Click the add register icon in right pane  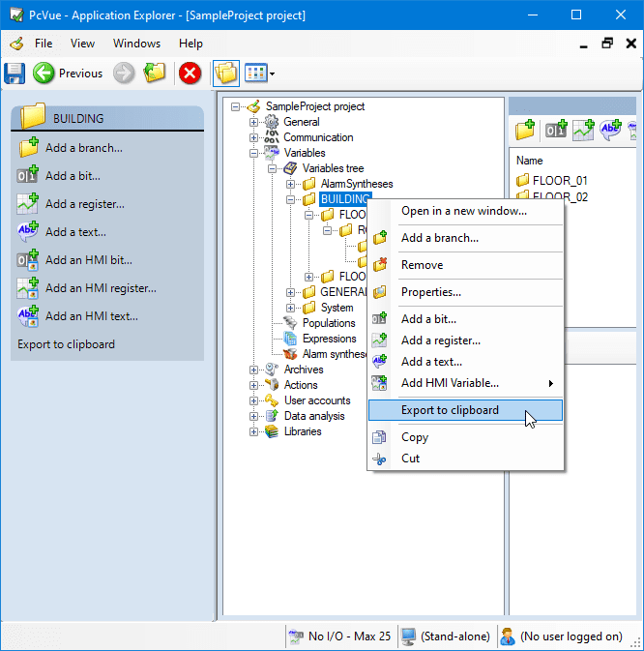(583, 130)
